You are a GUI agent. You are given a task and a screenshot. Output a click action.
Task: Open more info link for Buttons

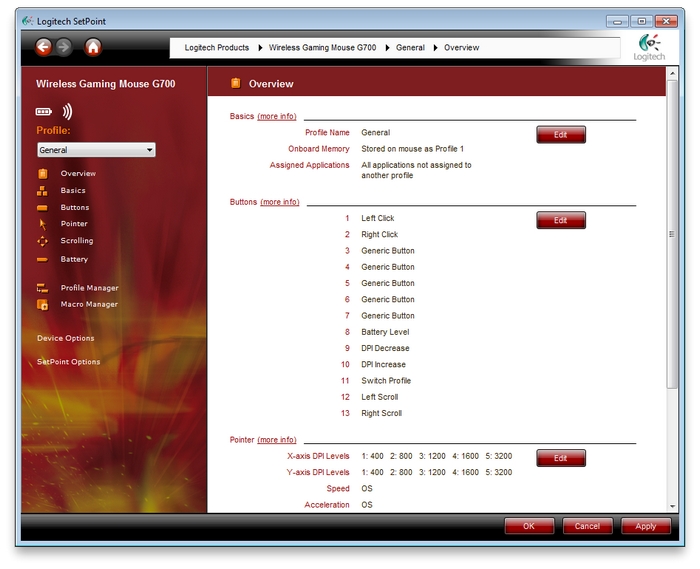coord(280,202)
